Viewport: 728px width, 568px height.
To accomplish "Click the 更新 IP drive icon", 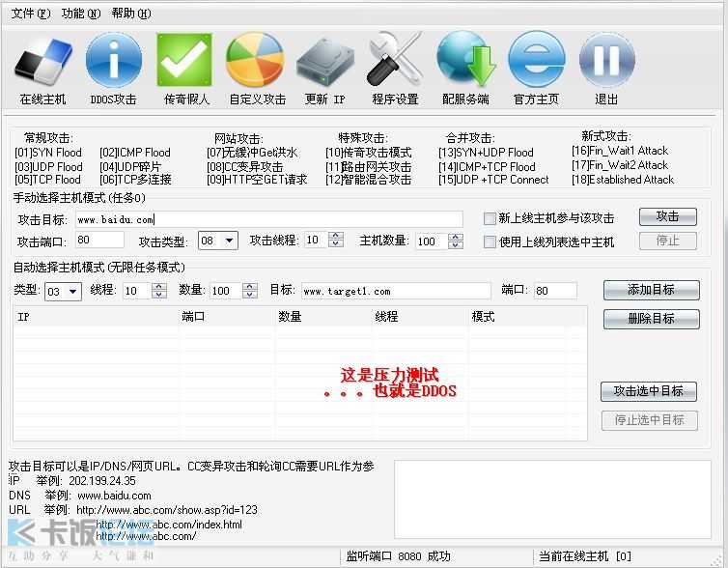I will (x=325, y=61).
